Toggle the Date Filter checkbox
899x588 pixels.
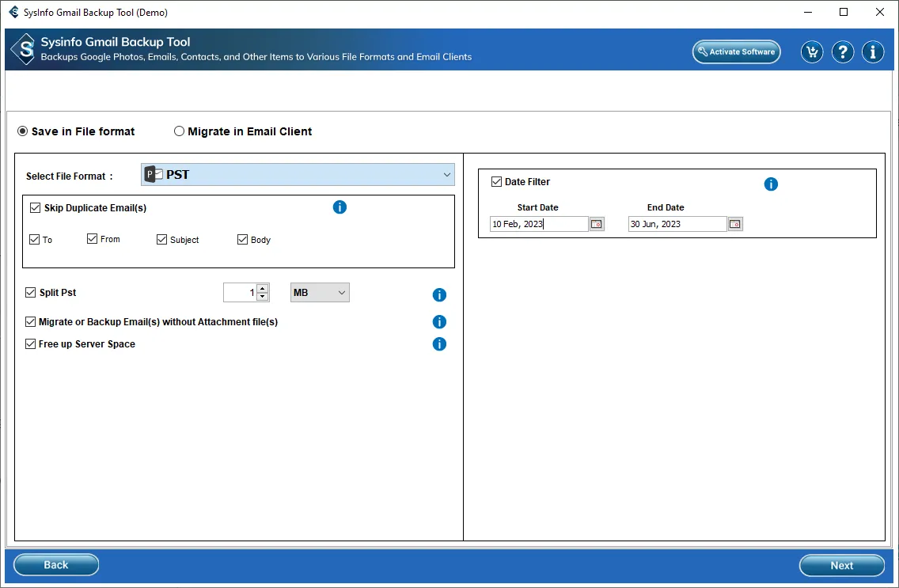tap(497, 182)
